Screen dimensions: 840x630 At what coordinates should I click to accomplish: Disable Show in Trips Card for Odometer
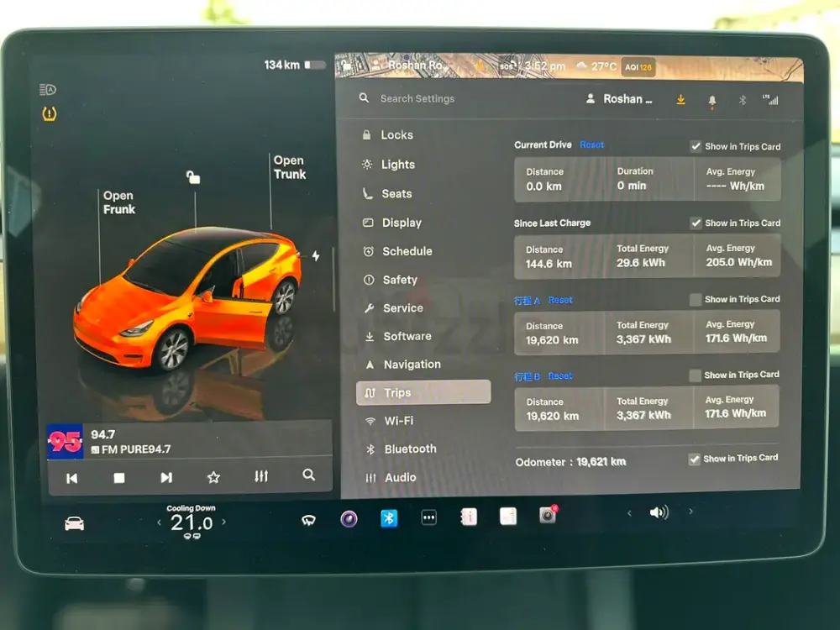(694, 459)
